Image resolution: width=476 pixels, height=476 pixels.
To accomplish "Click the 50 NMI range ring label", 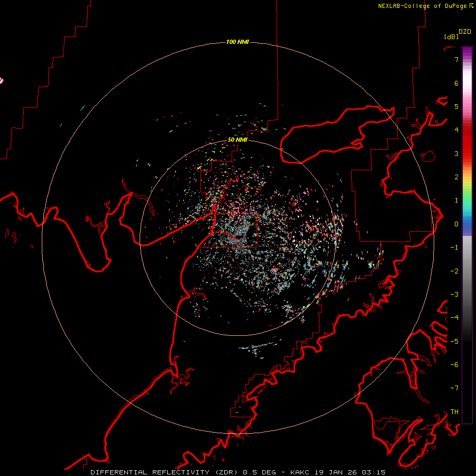I will (x=237, y=140).
